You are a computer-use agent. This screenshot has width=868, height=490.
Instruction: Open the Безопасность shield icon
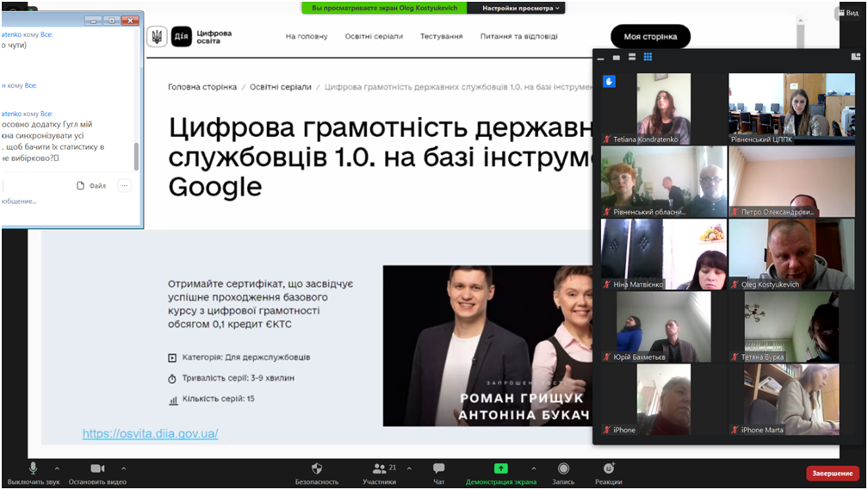(x=317, y=468)
